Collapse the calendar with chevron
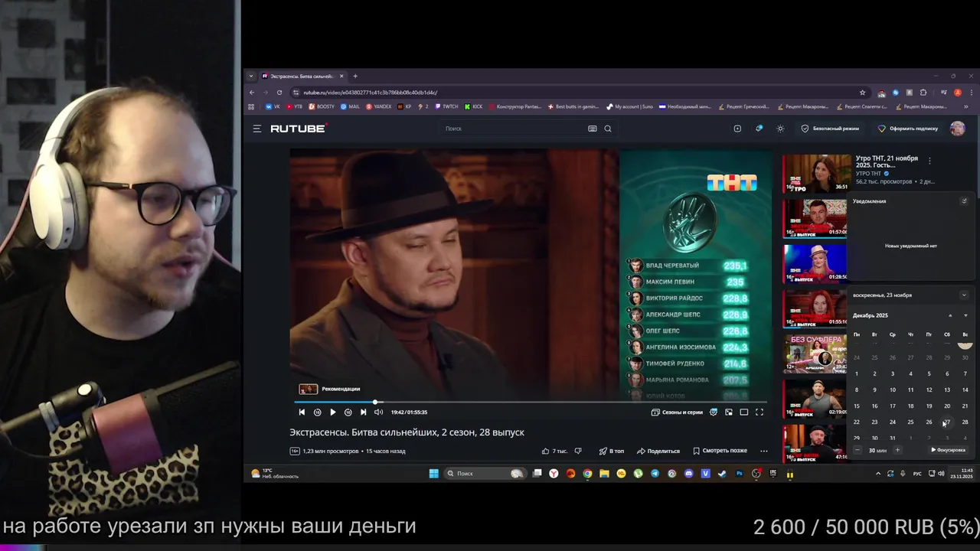 pyautogui.click(x=964, y=295)
